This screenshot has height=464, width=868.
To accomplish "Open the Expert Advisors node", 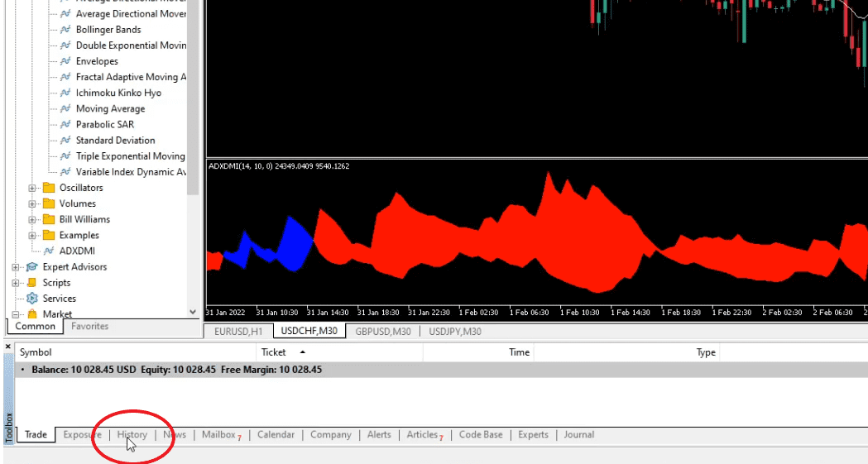I will [74, 266].
